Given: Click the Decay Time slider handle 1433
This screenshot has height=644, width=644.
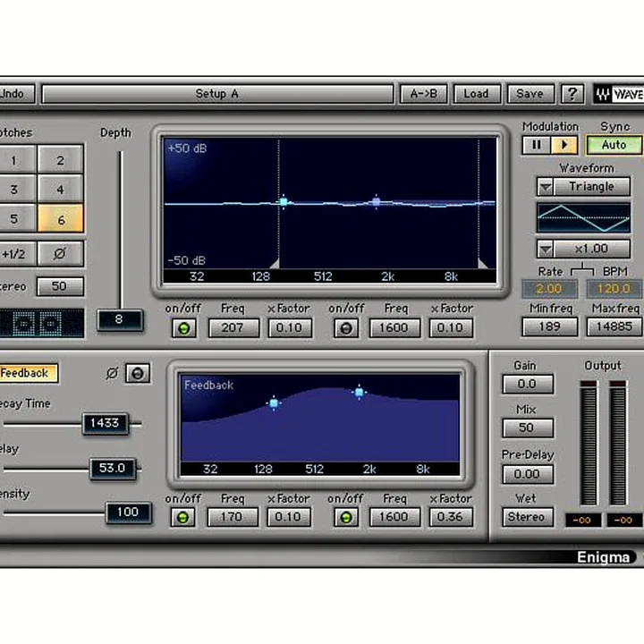Looking at the screenshot, I should tap(106, 423).
